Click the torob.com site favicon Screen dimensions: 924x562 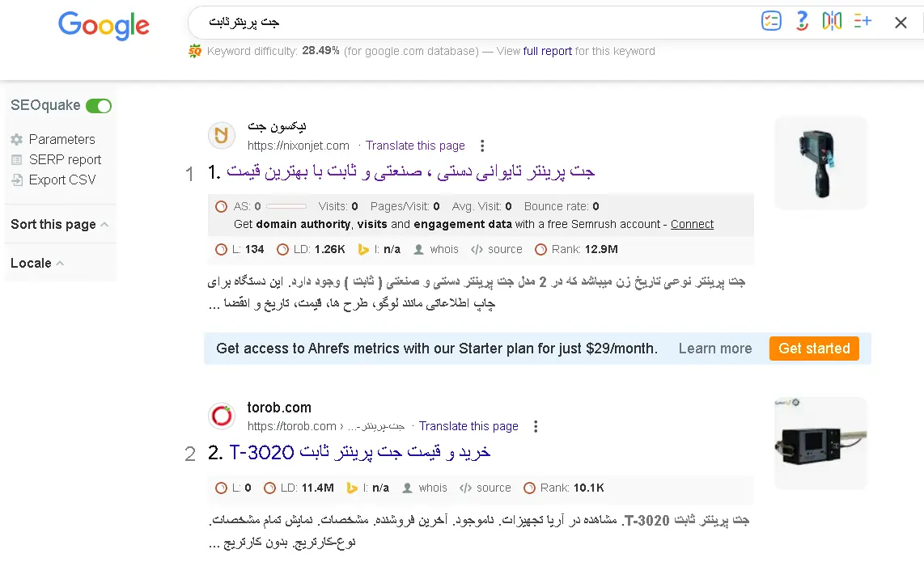[x=222, y=416]
